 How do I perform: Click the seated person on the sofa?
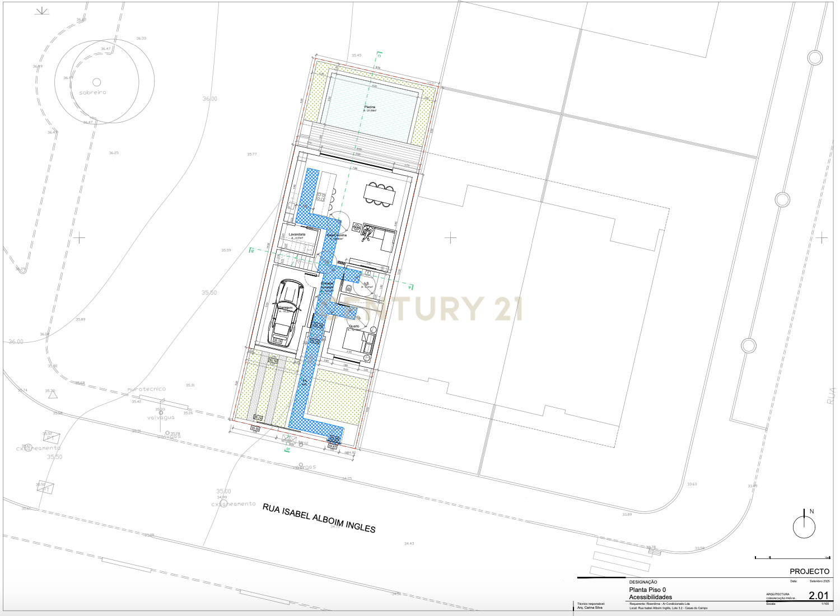(x=368, y=233)
